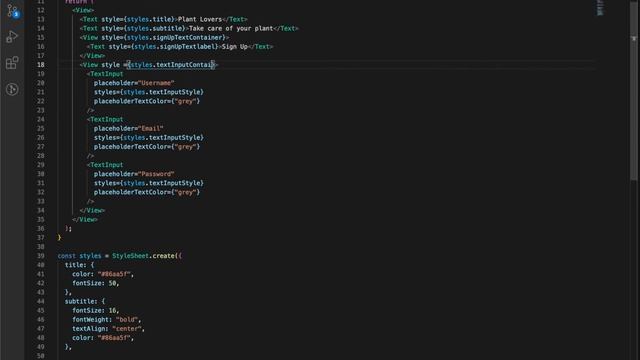This screenshot has width=640, height=360.
Task: Click '.create' call on line 39
Action: (162, 256)
